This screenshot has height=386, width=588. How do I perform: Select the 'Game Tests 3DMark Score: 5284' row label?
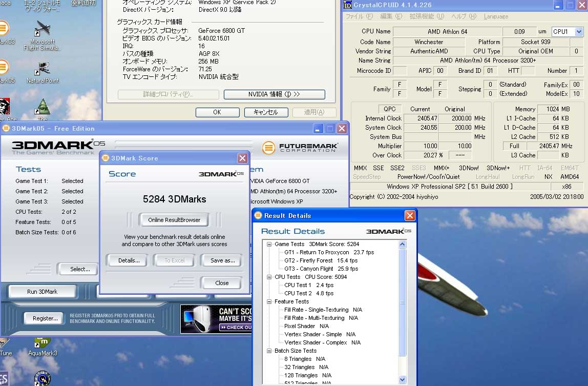click(x=317, y=244)
